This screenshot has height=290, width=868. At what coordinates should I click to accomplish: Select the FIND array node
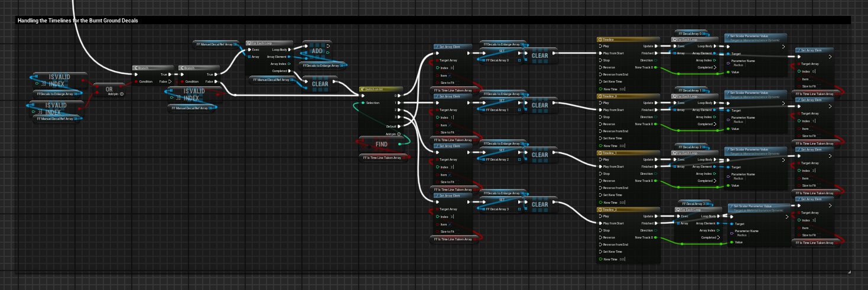click(382, 144)
